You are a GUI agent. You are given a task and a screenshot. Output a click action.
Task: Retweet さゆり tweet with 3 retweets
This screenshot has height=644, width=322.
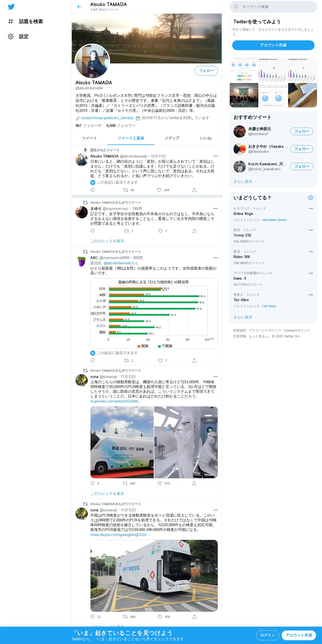[x=128, y=231]
